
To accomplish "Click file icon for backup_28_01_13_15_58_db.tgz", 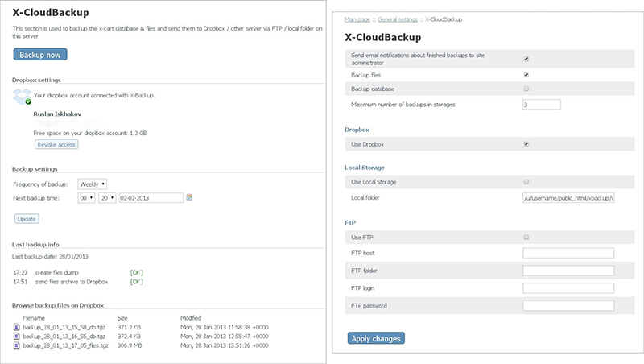I will click(16, 327).
